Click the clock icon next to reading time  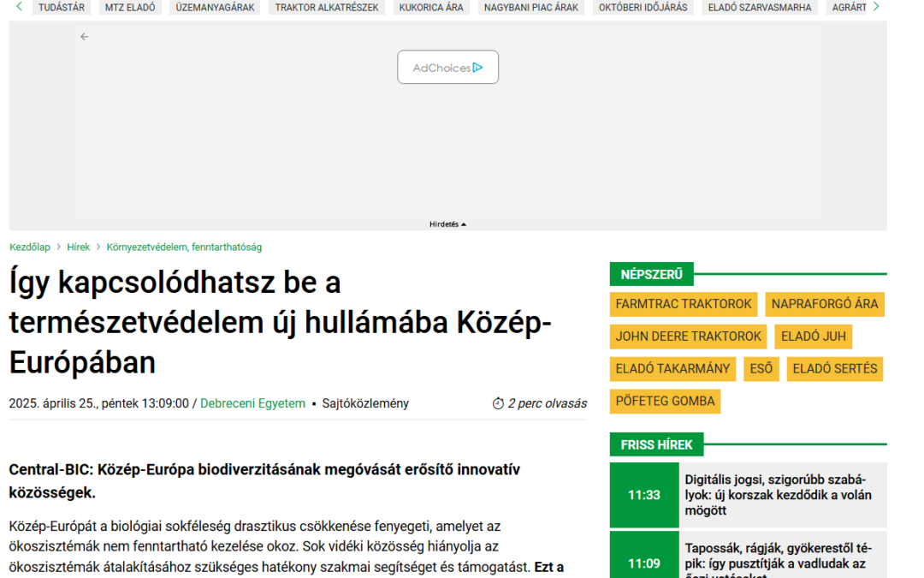(x=498, y=403)
